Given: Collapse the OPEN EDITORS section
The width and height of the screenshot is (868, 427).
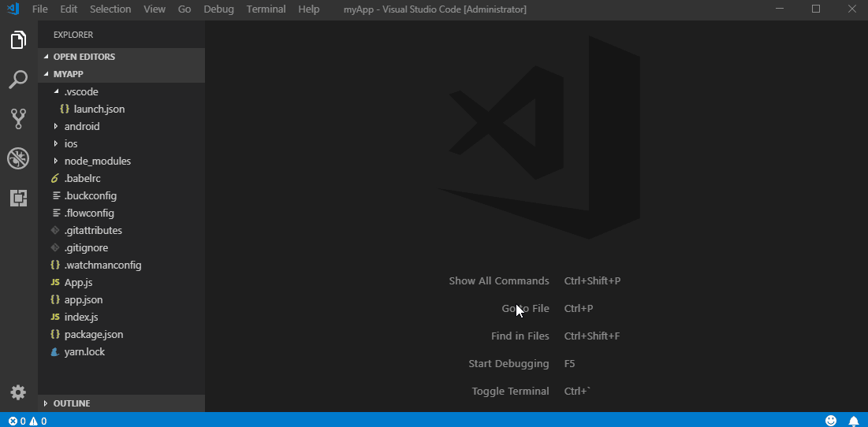Looking at the screenshot, I should (x=46, y=57).
